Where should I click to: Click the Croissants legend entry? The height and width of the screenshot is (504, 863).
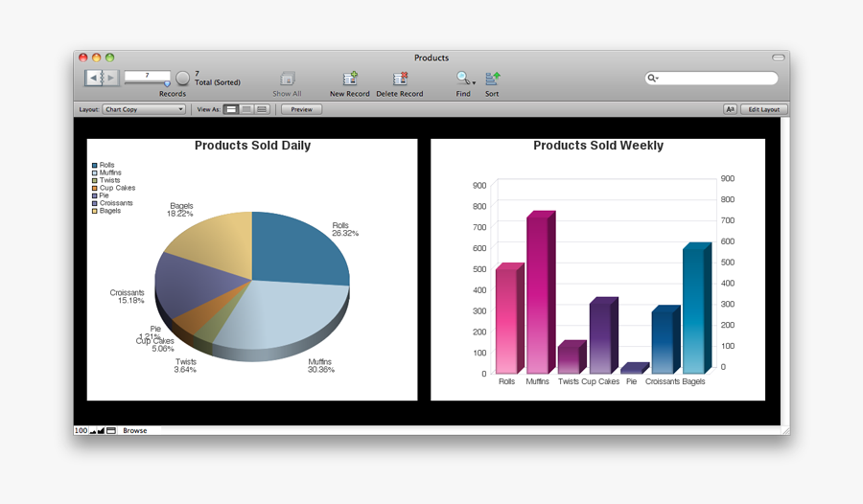click(x=112, y=203)
